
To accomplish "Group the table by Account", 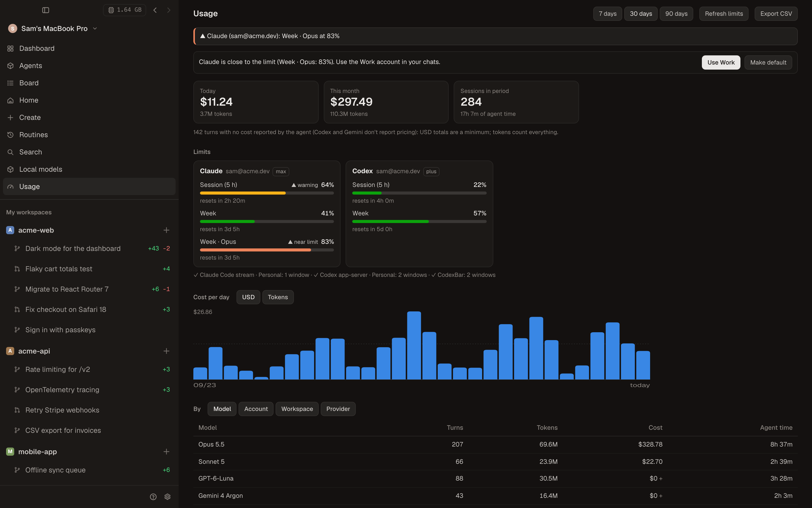I will tap(256, 409).
